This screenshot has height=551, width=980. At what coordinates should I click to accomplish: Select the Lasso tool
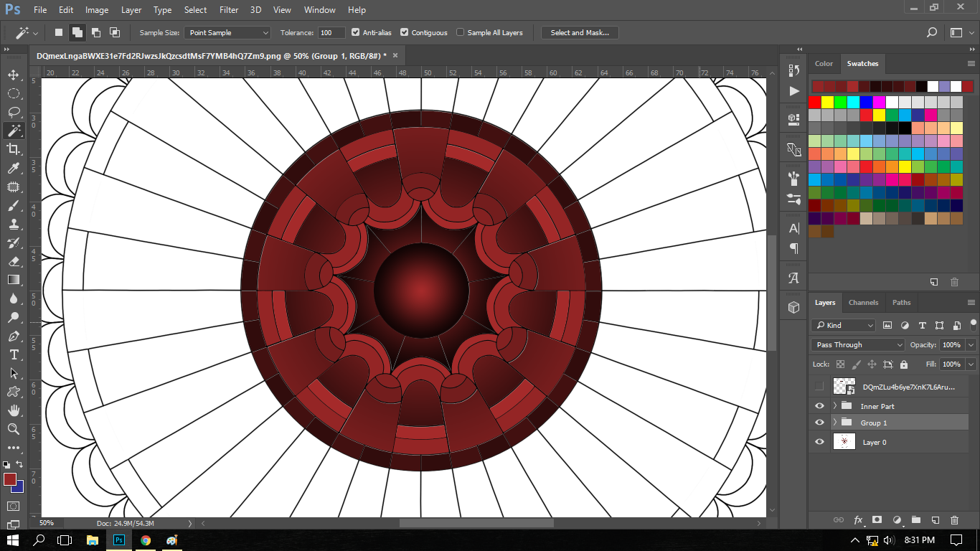(14, 112)
